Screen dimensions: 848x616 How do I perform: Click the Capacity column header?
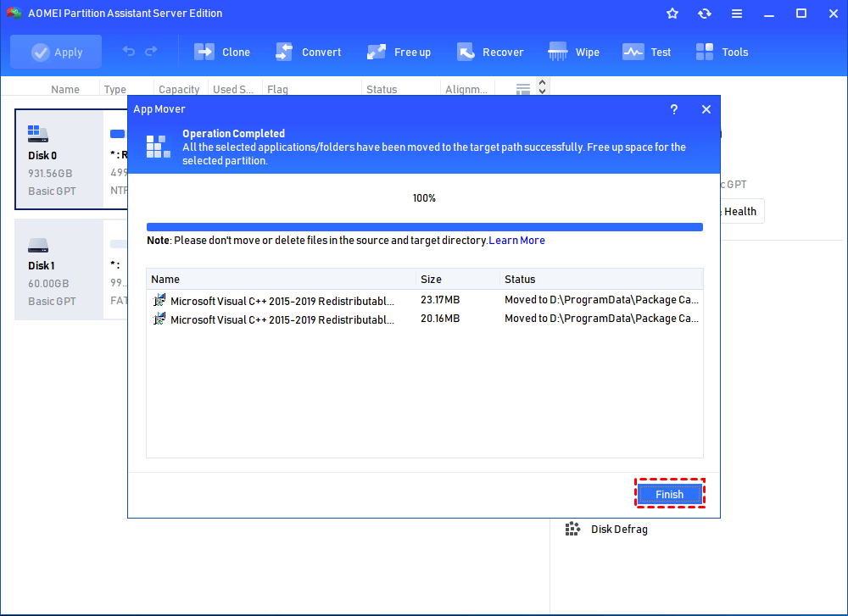pyautogui.click(x=179, y=89)
